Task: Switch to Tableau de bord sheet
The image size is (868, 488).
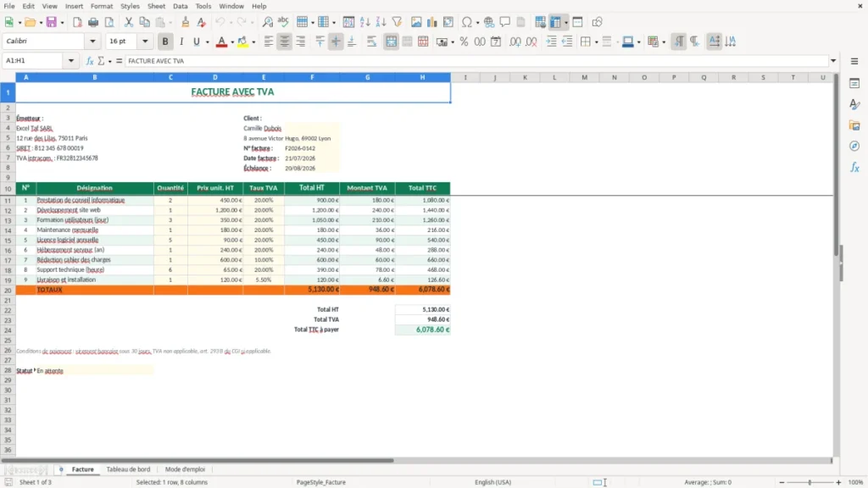Action: click(x=129, y=469)
